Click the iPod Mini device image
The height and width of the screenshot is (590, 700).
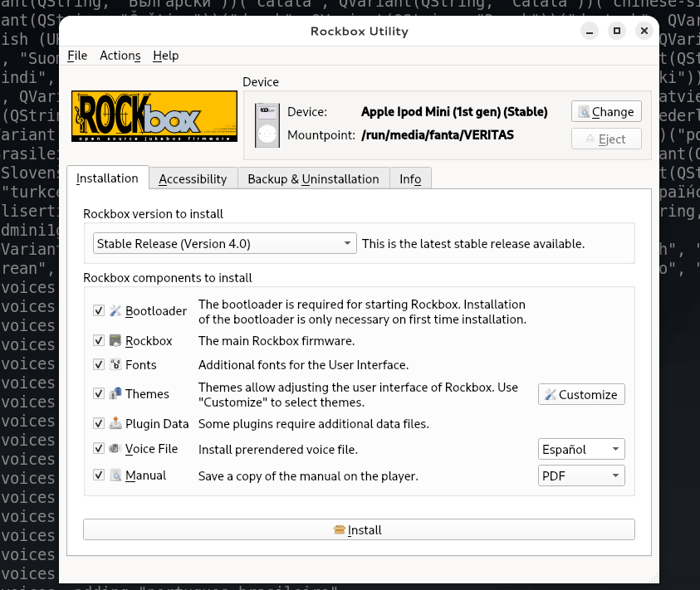tap(267, 124)
